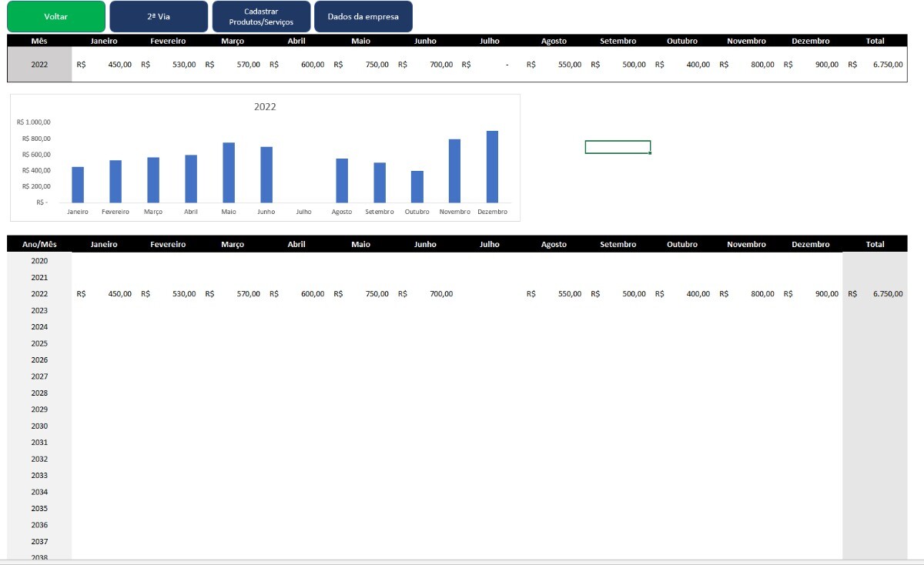The width and height of the screenshot is (924, 565).
Task: Click the Maio bar in the chart
Action: 229,172
